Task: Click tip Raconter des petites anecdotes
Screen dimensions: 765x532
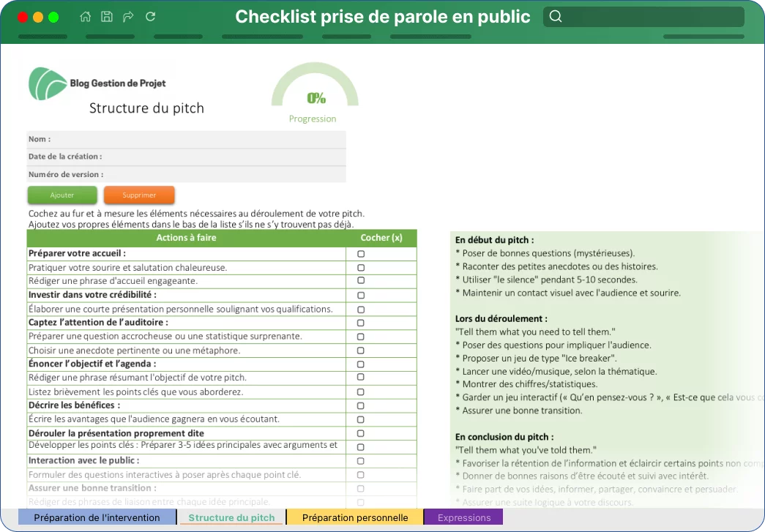Action: click(x=556, y=266)
